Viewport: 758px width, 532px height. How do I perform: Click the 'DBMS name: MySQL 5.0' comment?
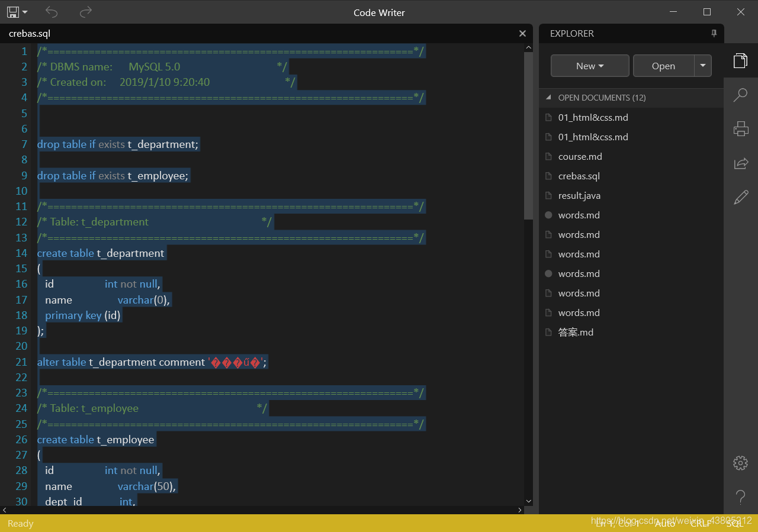coord(162,67)
